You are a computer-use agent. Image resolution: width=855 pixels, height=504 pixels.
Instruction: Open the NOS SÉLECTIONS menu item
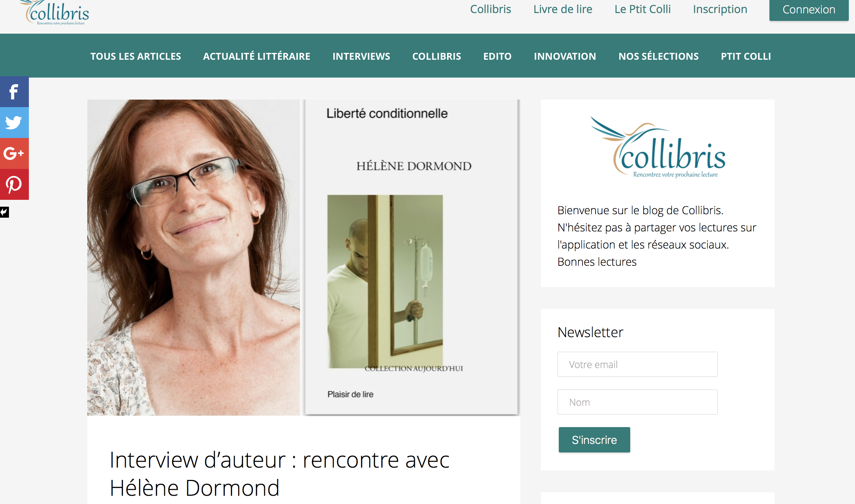pos(658,56)
